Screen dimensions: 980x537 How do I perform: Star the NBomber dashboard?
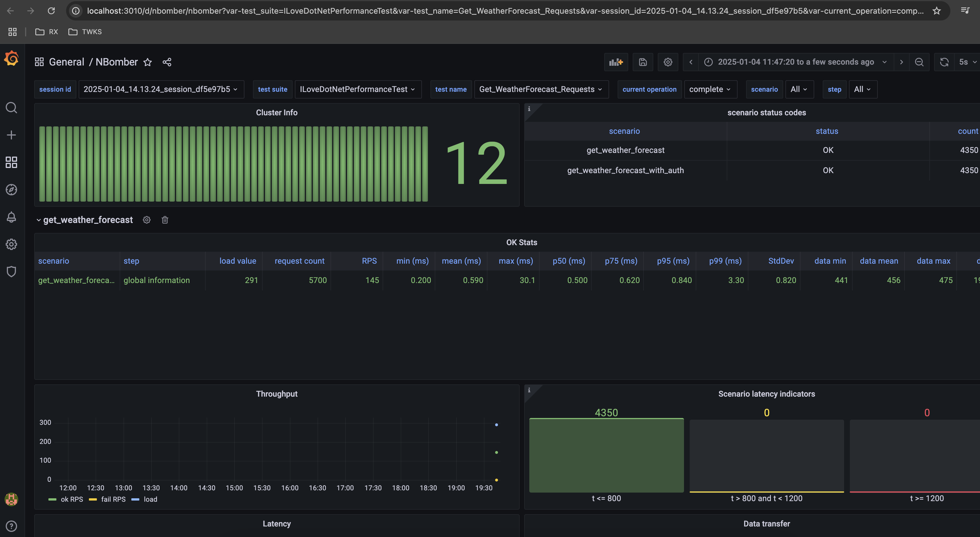coord(148,62)
